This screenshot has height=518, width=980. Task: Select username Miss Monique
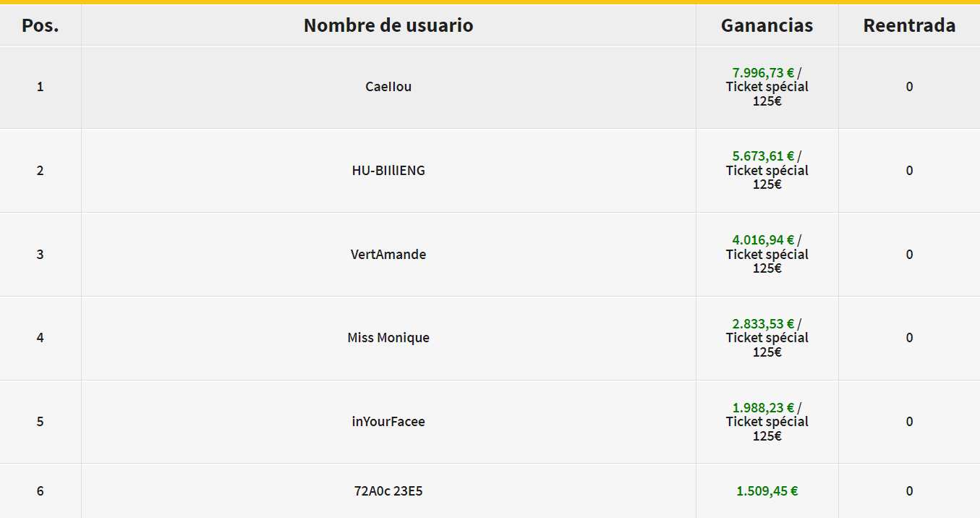tap(388, 338)
